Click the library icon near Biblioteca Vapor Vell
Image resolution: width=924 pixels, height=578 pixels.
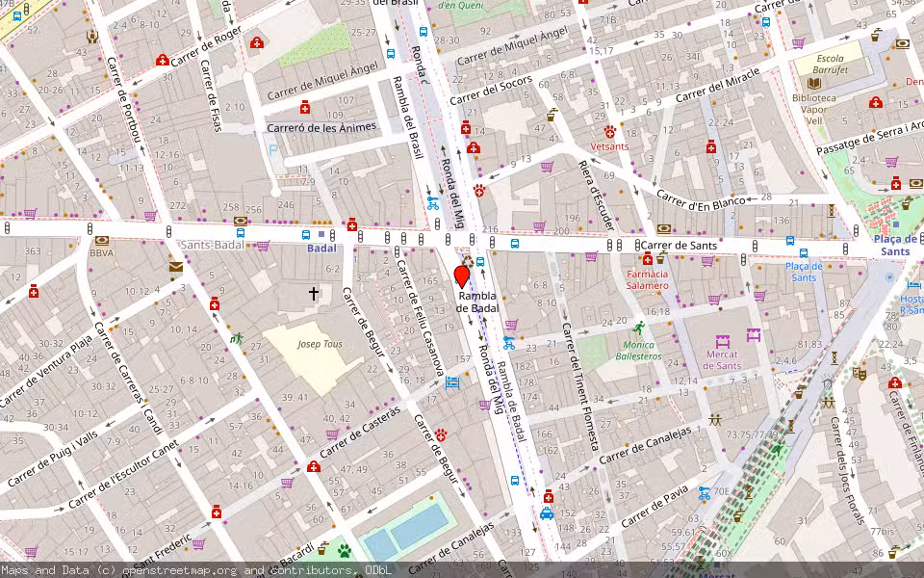(x=814, y=82)
